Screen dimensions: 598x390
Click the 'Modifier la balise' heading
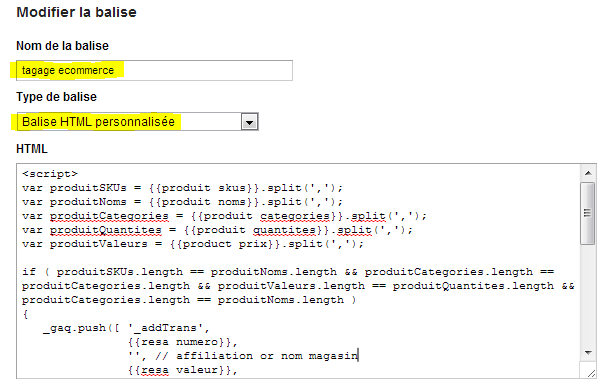pos(76,12)
